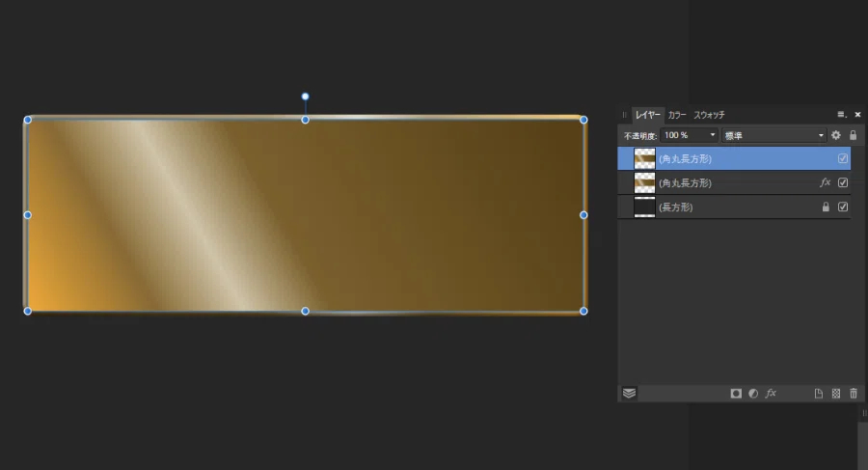This screenshot has height=470, width=868.
Task: Open blend options gear icon
Action: 836,135
